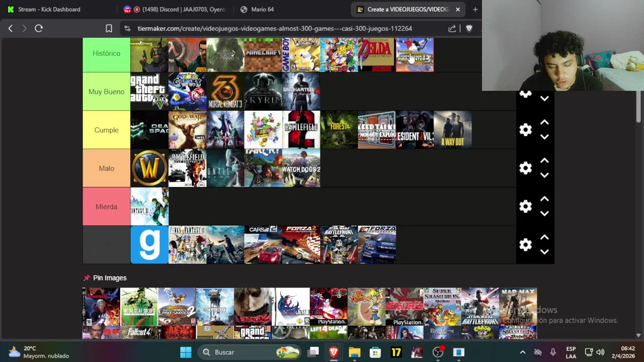The height and width of the screenshot is (362, 644).
Task: View site information icon in address bar
Action: coord(127,29)
